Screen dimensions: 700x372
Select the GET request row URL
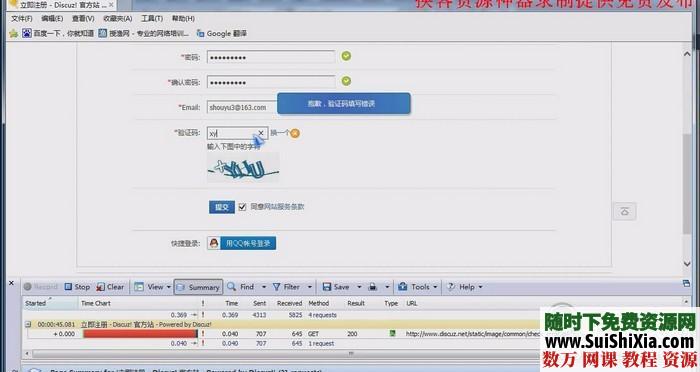pyautogui.click(x=472, y=334)
